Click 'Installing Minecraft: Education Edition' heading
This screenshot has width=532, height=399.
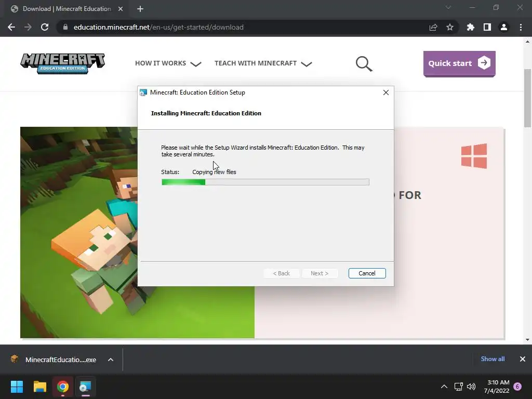[206, 113]
